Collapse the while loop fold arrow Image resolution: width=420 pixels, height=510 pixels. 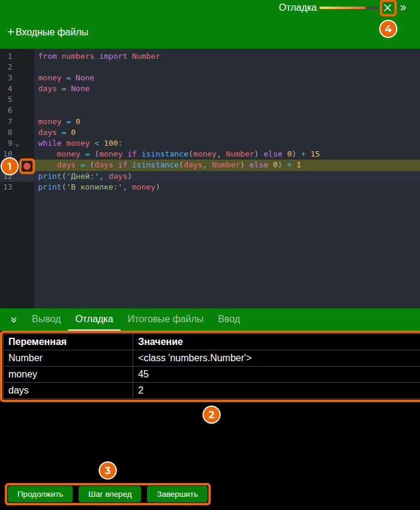tap(17, 145)
